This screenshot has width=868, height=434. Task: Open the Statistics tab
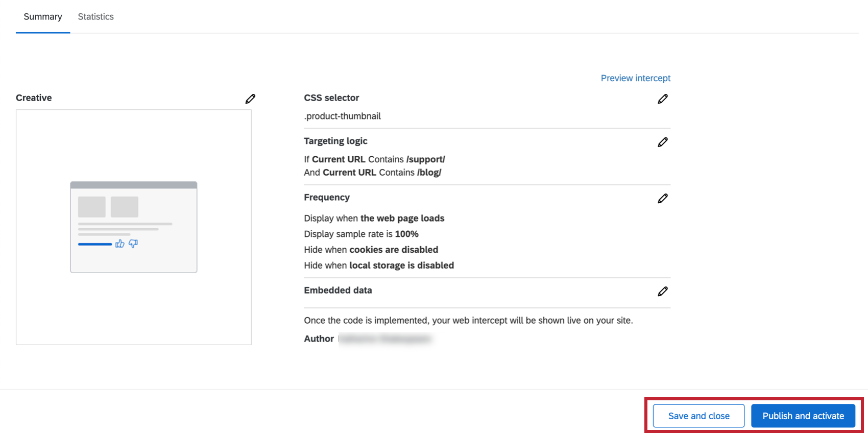point(95,17)
